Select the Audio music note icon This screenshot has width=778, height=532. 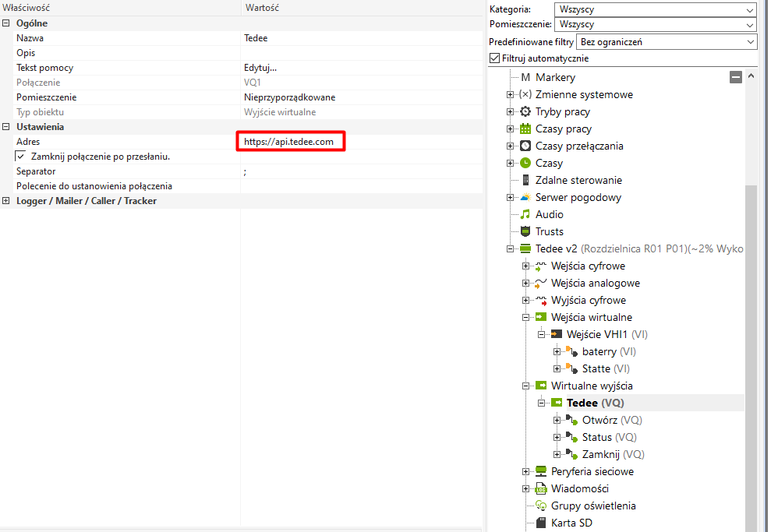coord(525,214)
